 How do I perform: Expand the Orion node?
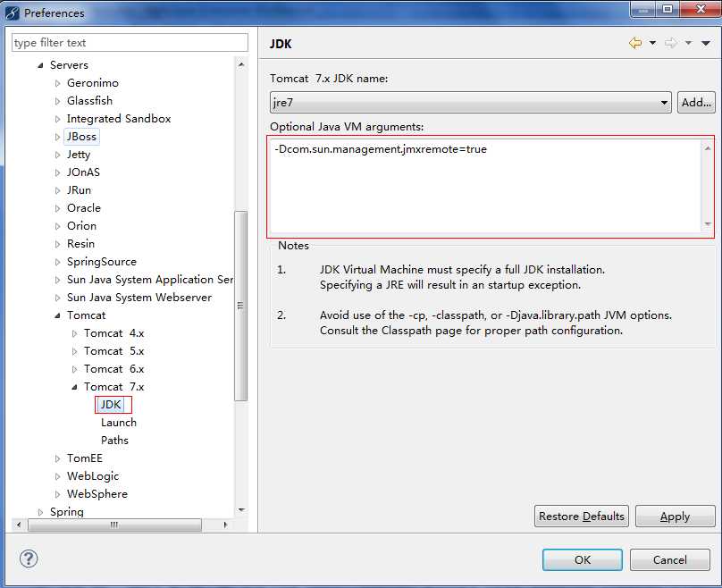[57, 226]
